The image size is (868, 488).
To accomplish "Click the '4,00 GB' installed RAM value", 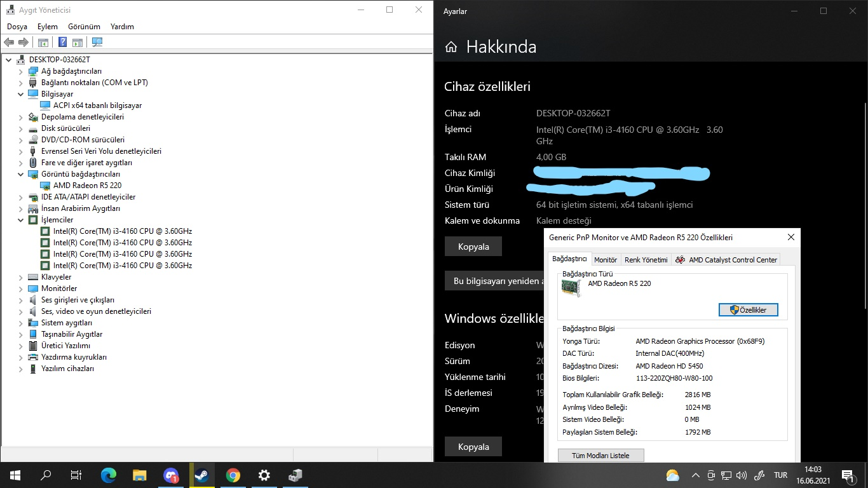I will click(x=551, y=157).
